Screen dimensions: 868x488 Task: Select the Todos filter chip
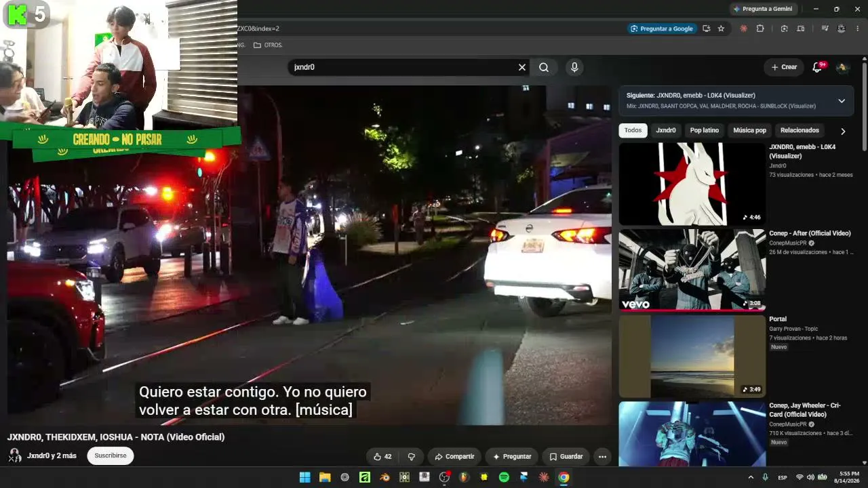(x=633, y=130)
